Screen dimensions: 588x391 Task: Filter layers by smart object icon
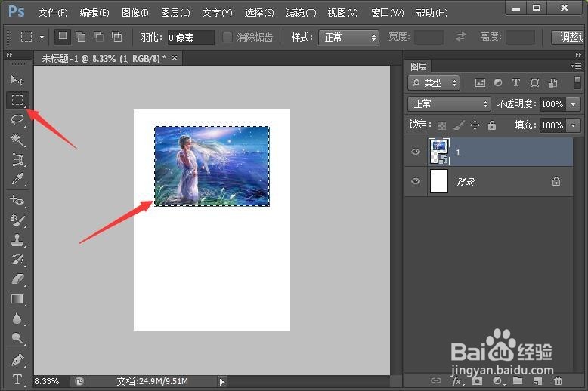(x=553, y=83)
